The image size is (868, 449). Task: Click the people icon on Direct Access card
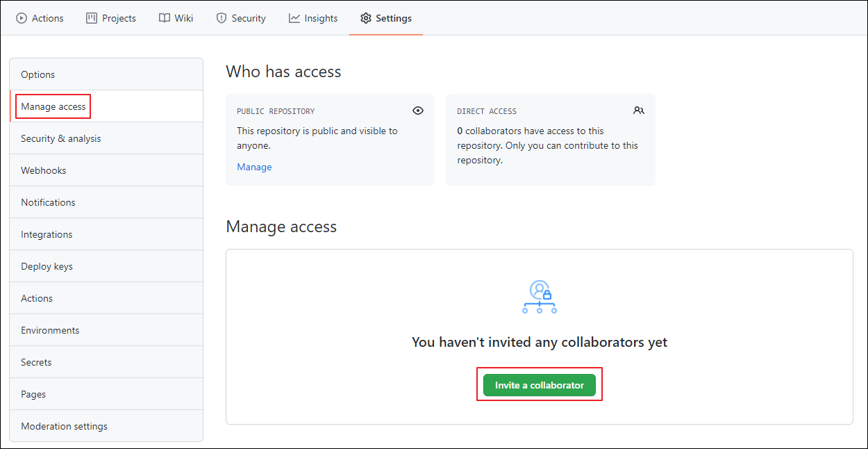coord(639,111)
